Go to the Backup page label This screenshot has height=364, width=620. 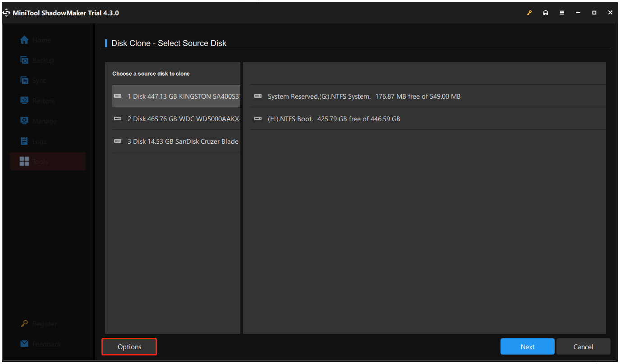(x=43, y=60)
